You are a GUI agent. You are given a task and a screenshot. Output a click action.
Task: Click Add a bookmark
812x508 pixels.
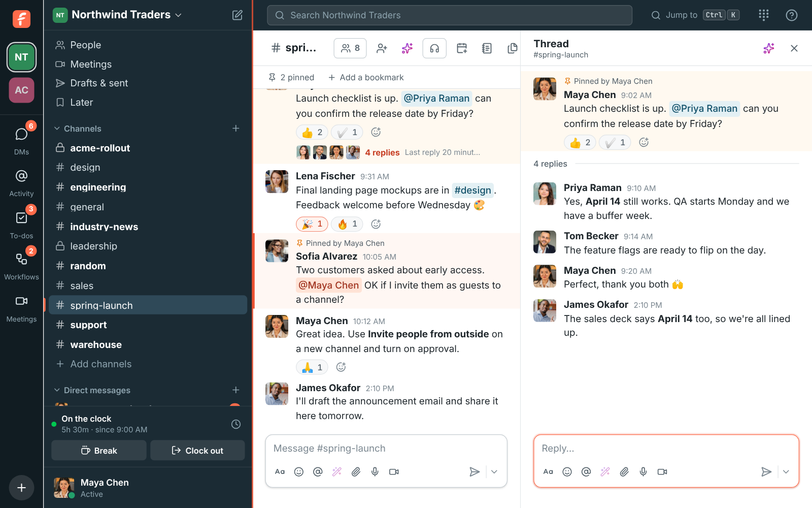click(366, 78)
